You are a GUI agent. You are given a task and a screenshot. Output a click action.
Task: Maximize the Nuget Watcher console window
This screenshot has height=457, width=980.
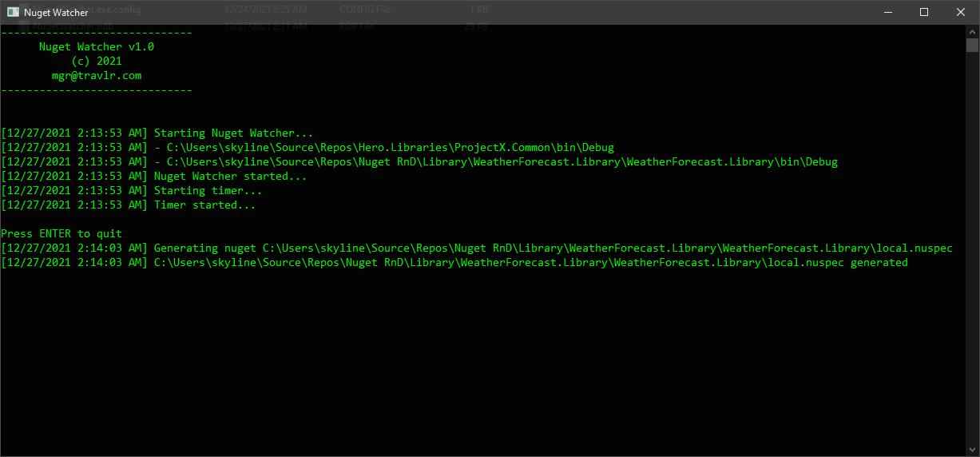pos(924,12)
